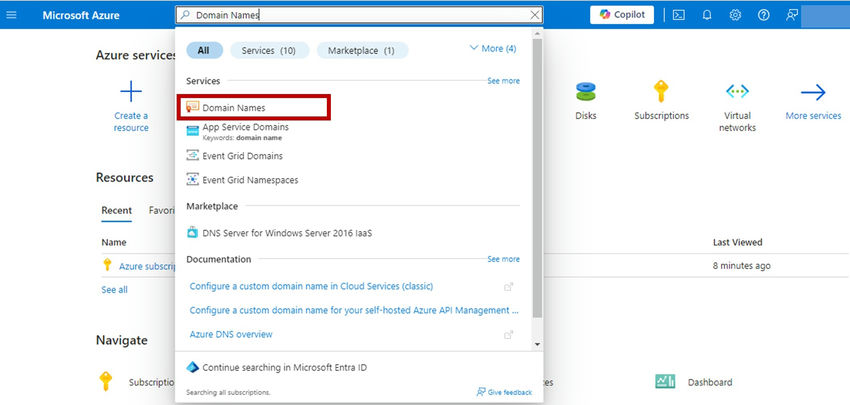This screenshot has width=850, height=405.
Task: Click the Create a resource plus icon
Action: 131,92
